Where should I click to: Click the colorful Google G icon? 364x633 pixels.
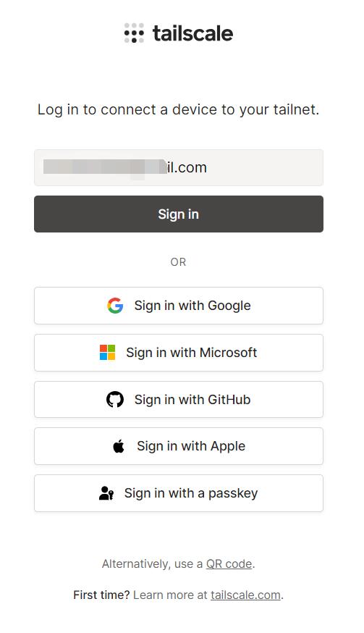pos(115,306)
